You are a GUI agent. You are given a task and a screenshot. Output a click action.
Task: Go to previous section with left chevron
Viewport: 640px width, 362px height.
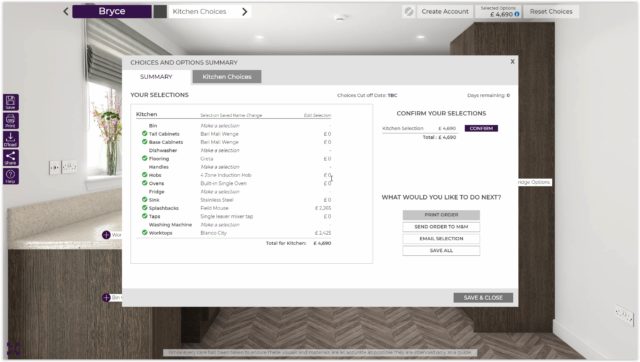coord(66,11)
